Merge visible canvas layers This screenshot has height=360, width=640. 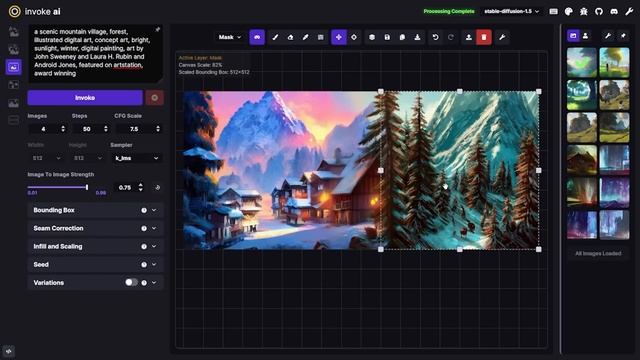point(372,37)
